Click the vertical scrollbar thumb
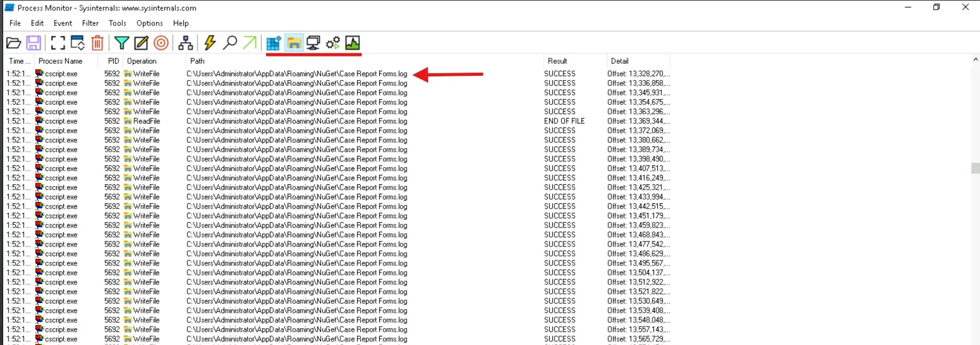The image size is (980, 345). (975, 168)
